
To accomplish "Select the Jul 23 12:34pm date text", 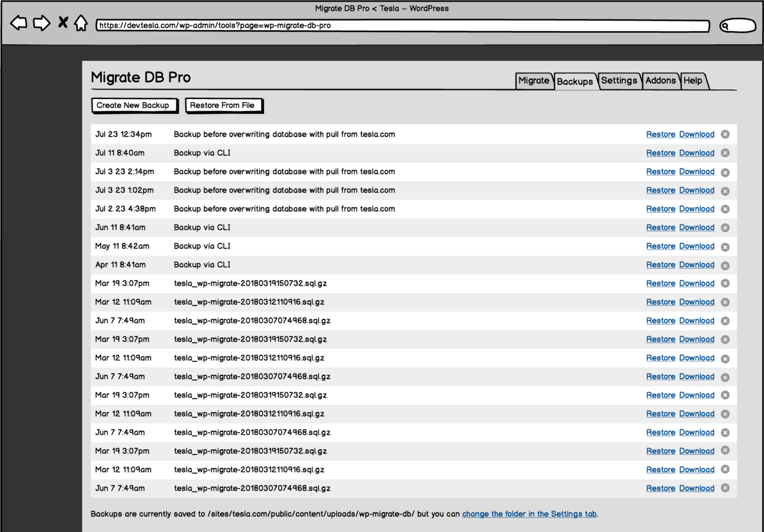I will click(x=124, y=134).
